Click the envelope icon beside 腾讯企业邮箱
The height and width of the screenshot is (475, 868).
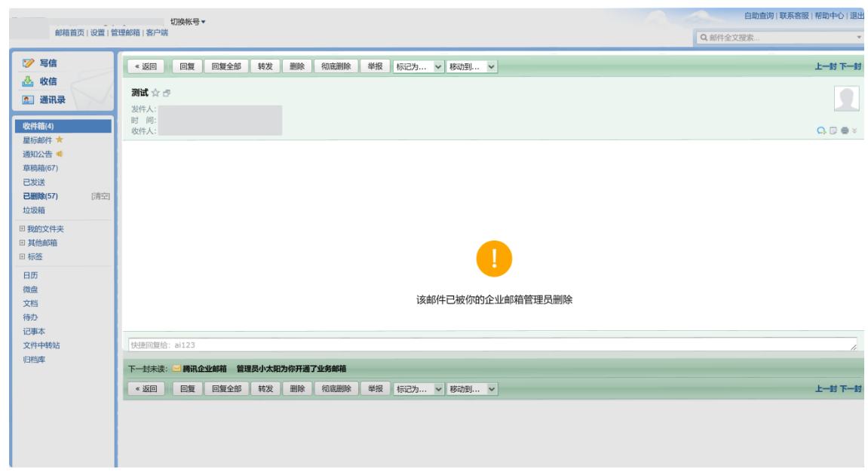click(176, 368)
